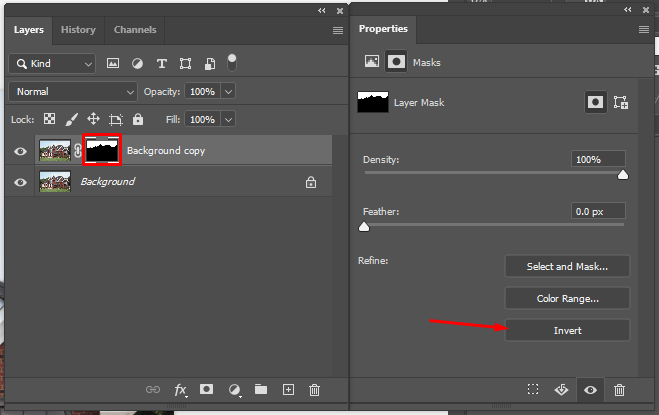Select the Background copy layer name

pyautogui.click(x=166, y=151)
